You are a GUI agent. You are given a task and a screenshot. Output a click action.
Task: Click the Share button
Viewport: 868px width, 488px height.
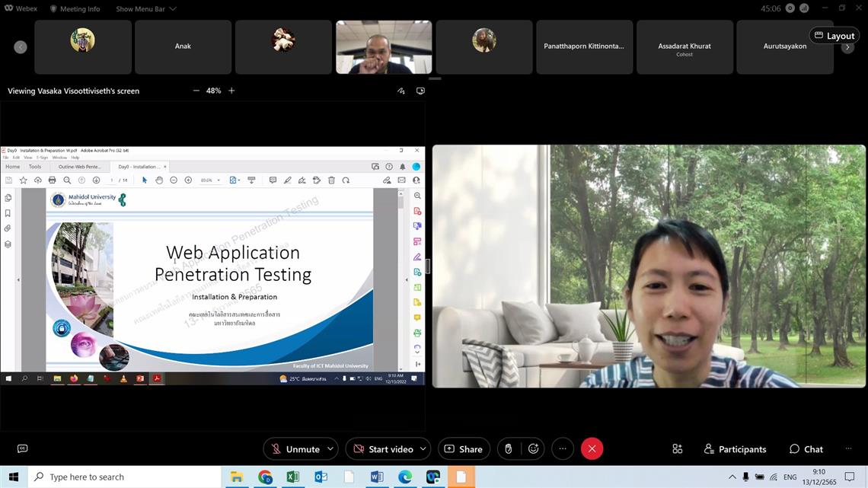[x=463, y=449]
